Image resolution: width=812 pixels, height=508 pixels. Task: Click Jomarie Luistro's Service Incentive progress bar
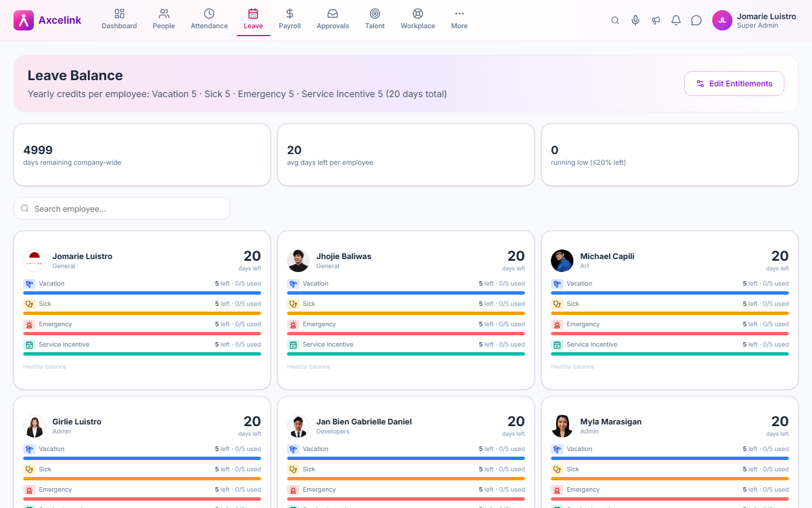[142, 354]
